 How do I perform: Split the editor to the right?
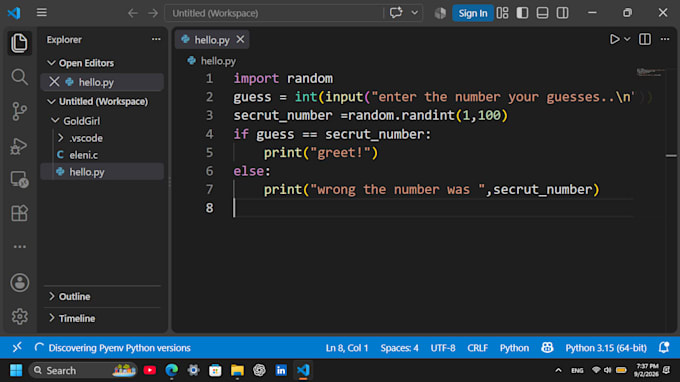[x=645, y=39]
